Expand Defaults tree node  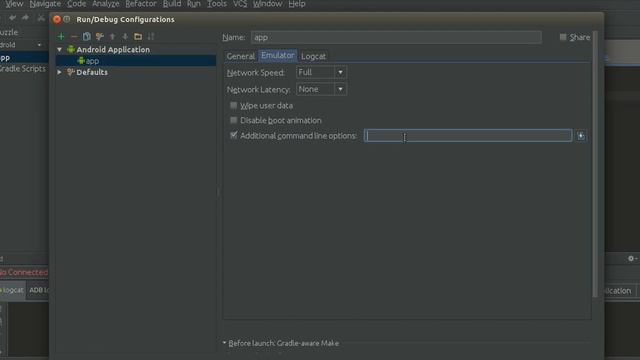point(60,72)
